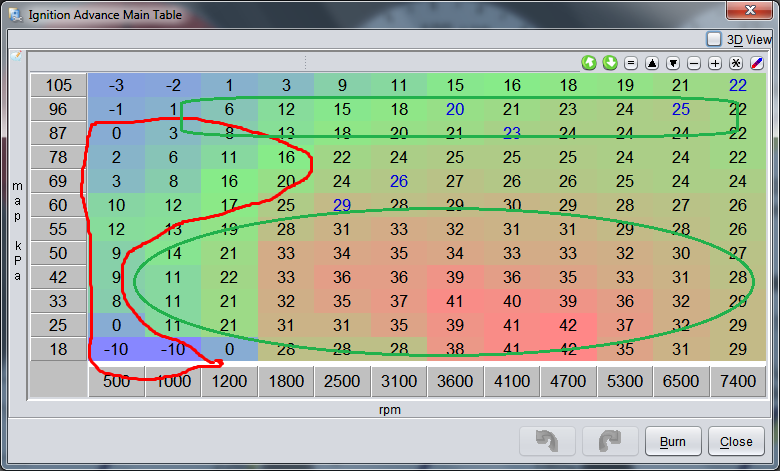Select the 500 rpm axis bin
Screen dimensions: 780x471
point(116,381)
